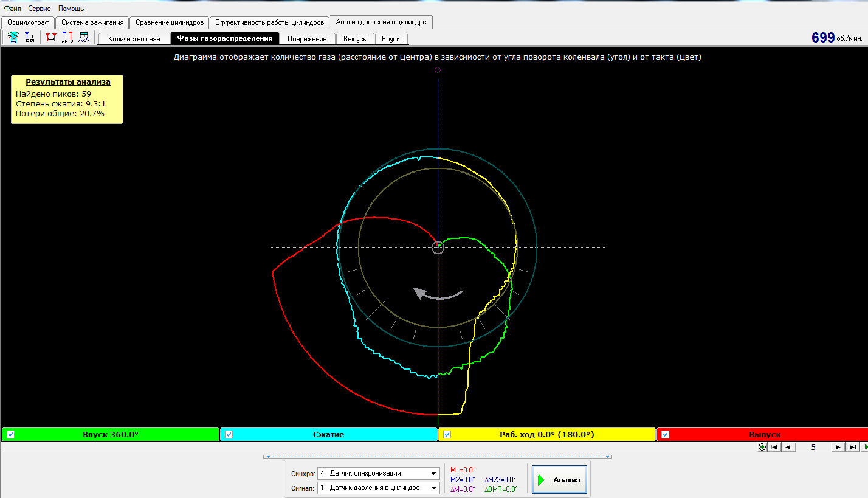Image resolution: width=868 pixels, height=498 pixels.
Task: Toggle the Сжатие stroke checkbox
Action: (x=229, y=434)
